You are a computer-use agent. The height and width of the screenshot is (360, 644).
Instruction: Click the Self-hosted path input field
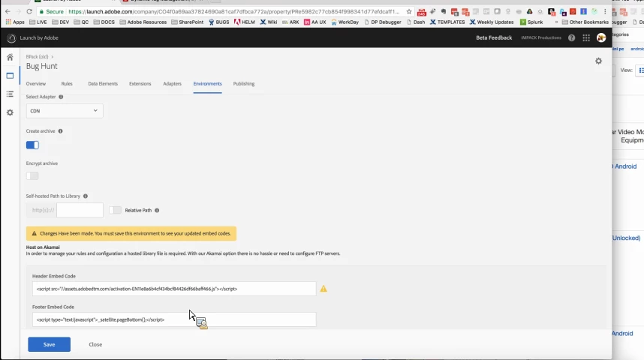[x=80, y=210]
